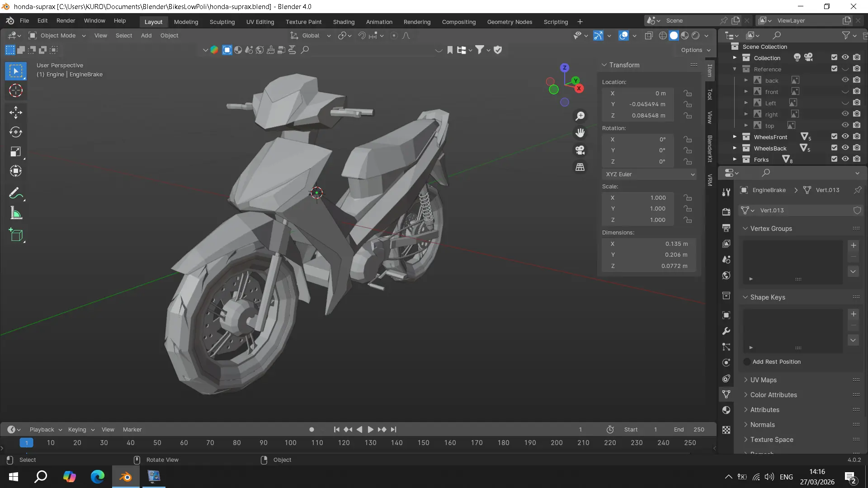The image size is (868, 488).
Task: Open Object Data properties tab icon
Action: click(x=726, y=394)
